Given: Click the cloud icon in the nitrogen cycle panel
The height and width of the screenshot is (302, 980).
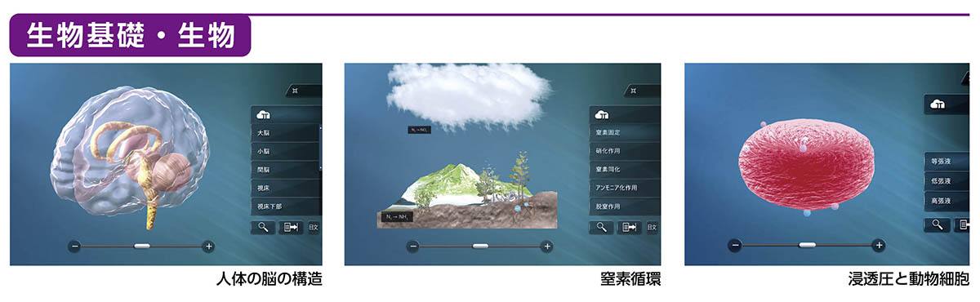Looking at the screenshot, I should pyautogui.click(x=602, y=114).
